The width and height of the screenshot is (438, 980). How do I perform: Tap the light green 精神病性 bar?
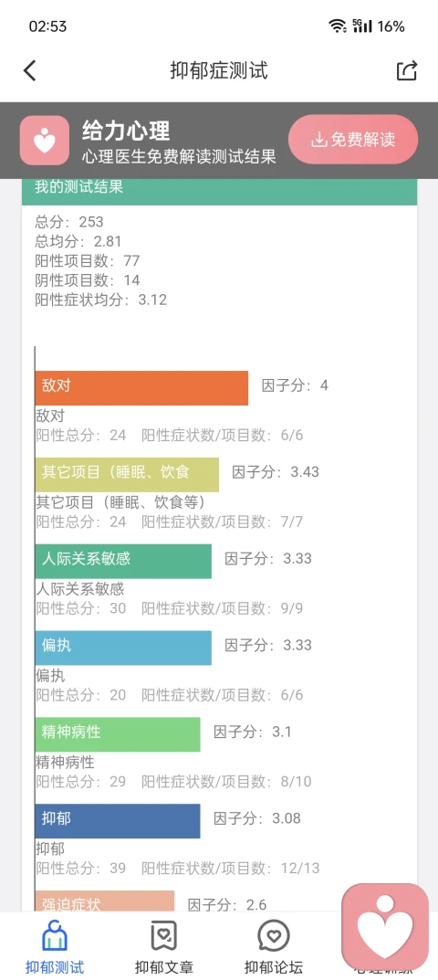118,734
